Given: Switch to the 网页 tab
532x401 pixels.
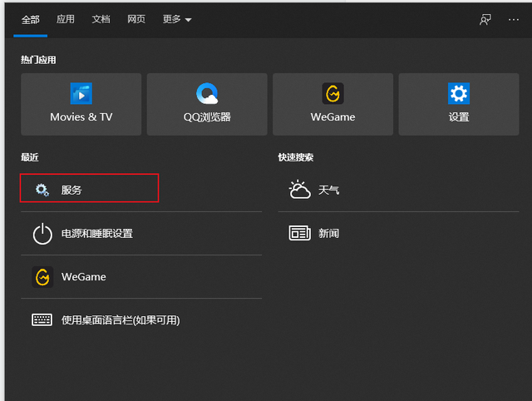Looking at the screenshot, I should (x=136, y=19).
